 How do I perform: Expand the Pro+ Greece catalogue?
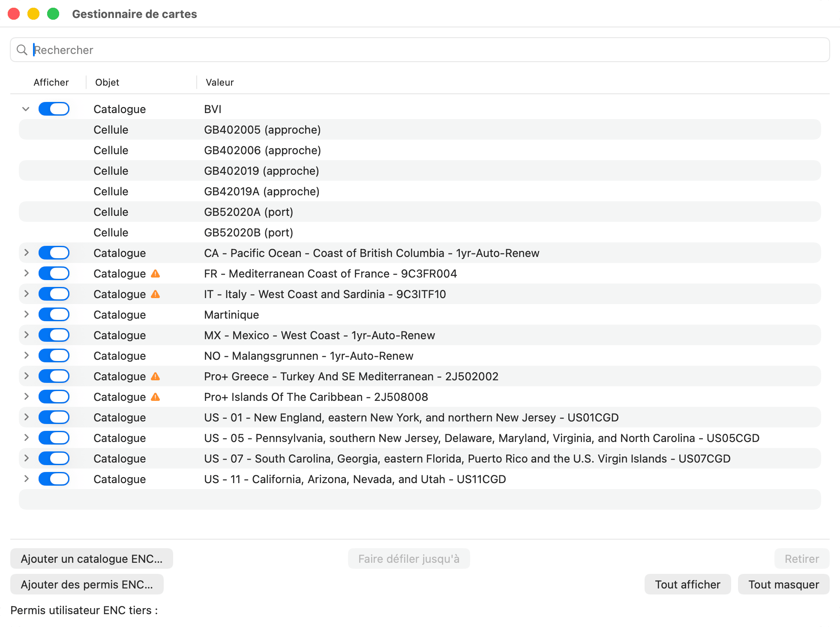26,376
